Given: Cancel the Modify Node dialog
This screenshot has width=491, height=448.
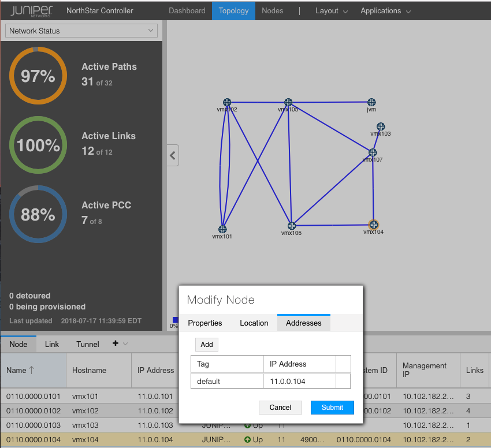Looking at the screenshot, I should tap(280, 407).
